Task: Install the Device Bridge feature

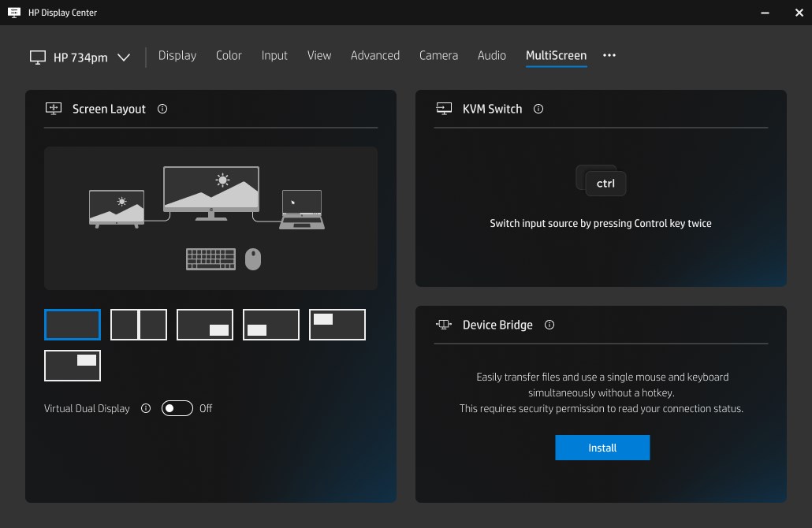Action: pyautogui.click(x=602, y=447)
